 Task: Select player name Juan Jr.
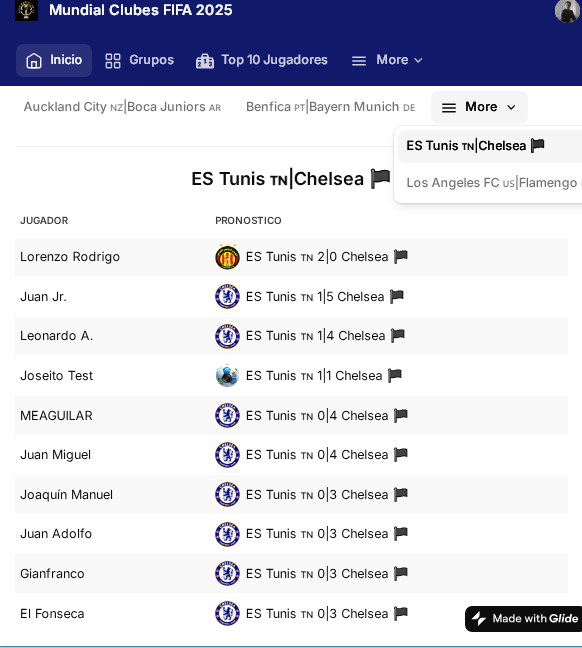43,296
